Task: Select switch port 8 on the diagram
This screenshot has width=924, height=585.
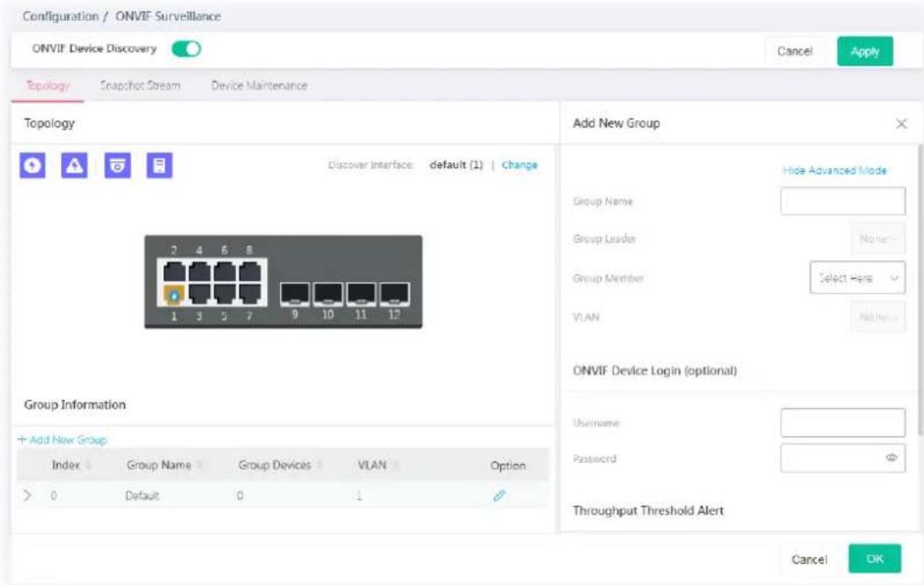Action: click(250, 271)
